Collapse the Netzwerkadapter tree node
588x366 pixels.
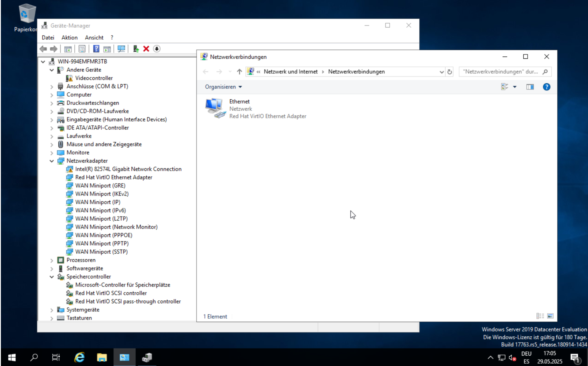point(52,161)
